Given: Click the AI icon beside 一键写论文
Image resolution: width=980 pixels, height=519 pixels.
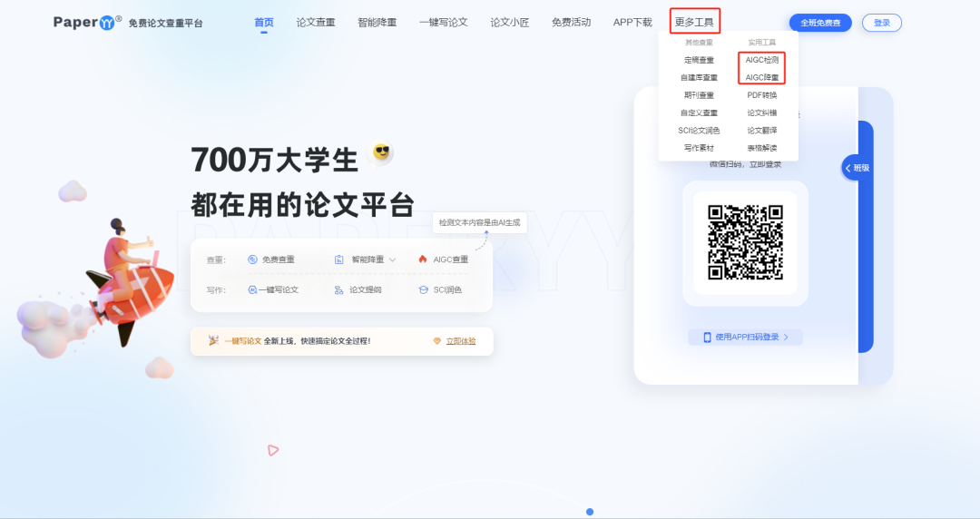Looking at the screenshot, I should [x=252, y=289].
